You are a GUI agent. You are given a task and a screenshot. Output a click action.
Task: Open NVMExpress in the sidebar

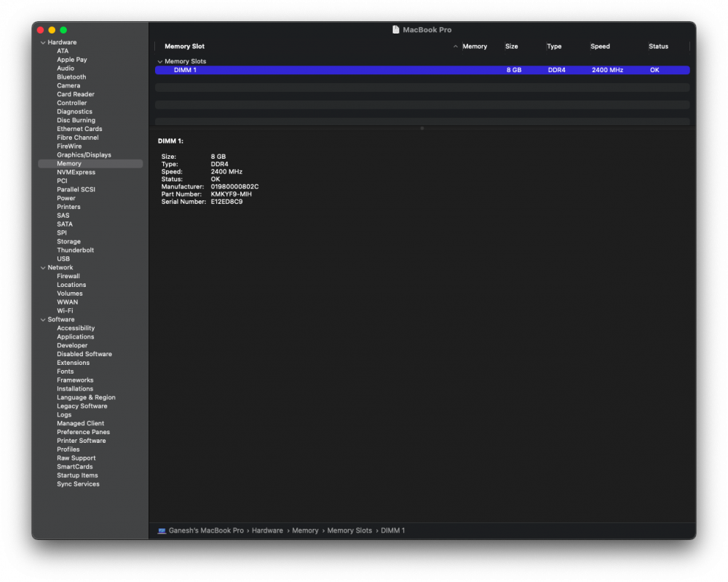click(76, 173)
